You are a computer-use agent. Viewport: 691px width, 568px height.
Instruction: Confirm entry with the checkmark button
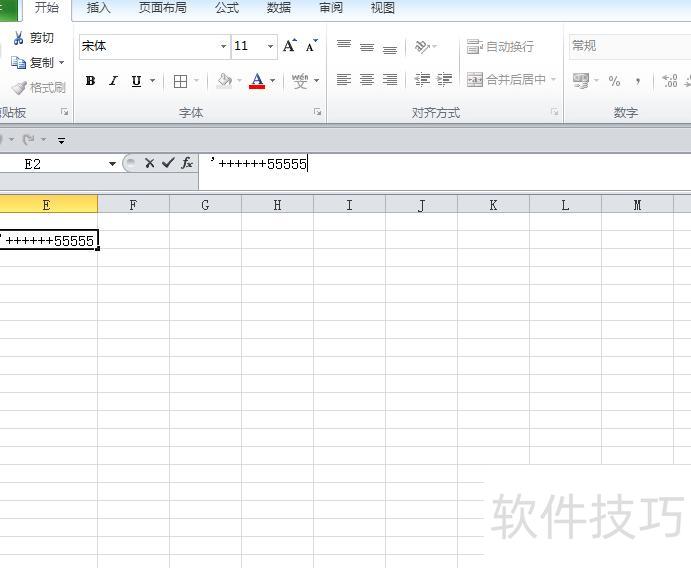pyautogui.click(x=168, y=163)
